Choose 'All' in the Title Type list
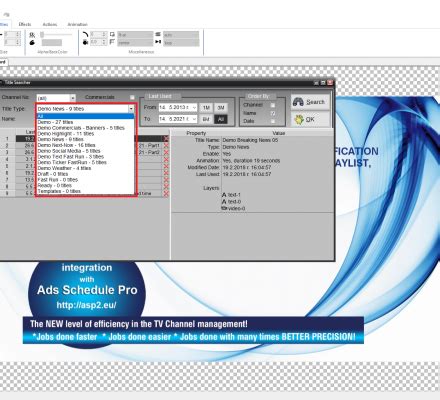The image size is (440, 400). (x=85, y=116)
